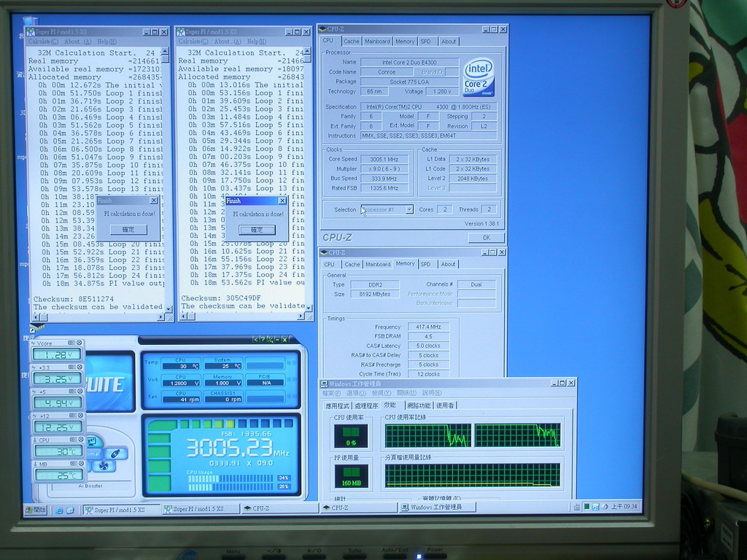
Task: Open settings icon of +3.3 monitor panel
Action: 72,367
